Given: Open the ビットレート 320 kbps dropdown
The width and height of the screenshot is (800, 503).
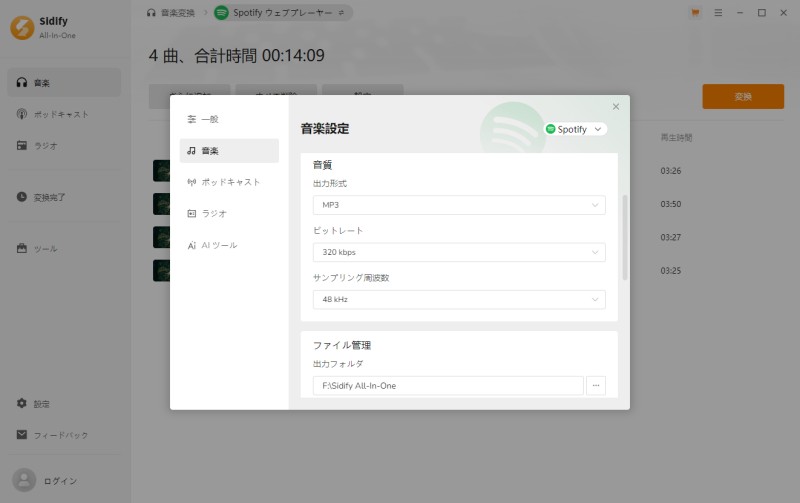Looking at the screenshot, I should pos(459,253).
